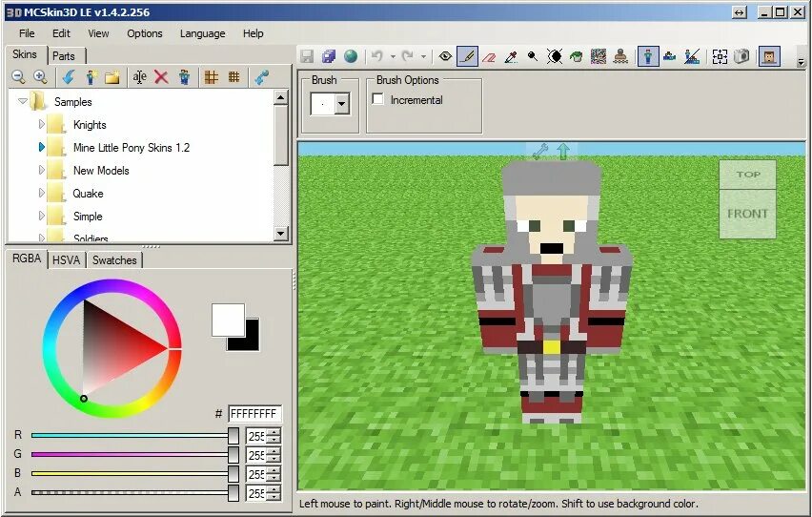Open the Help menu
Viewport: 812px width, 517px height.
tap(254, 33)
